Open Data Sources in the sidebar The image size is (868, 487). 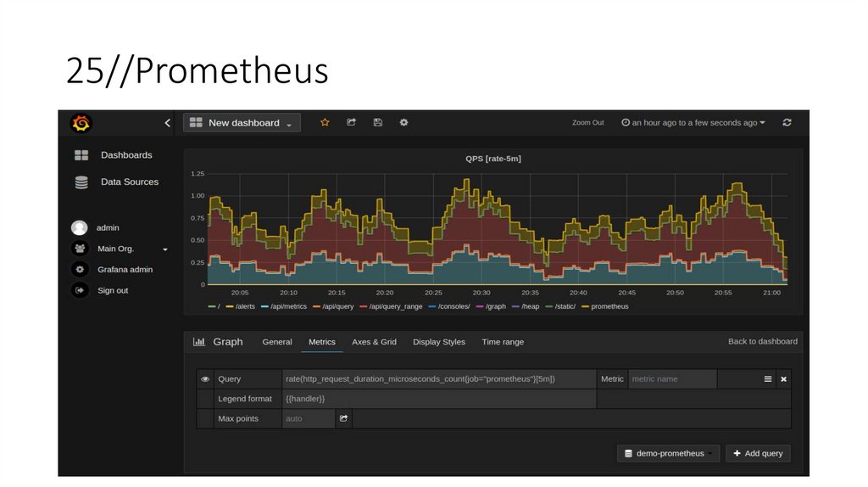coord(130,182)
